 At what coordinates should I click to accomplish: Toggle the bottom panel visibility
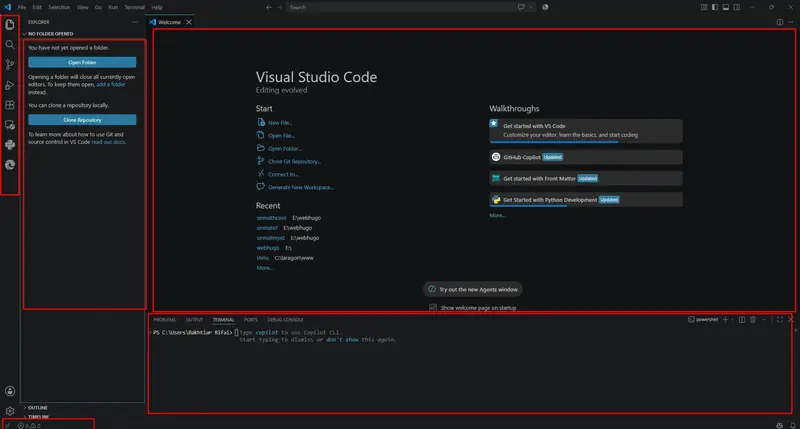pos(726,7)
